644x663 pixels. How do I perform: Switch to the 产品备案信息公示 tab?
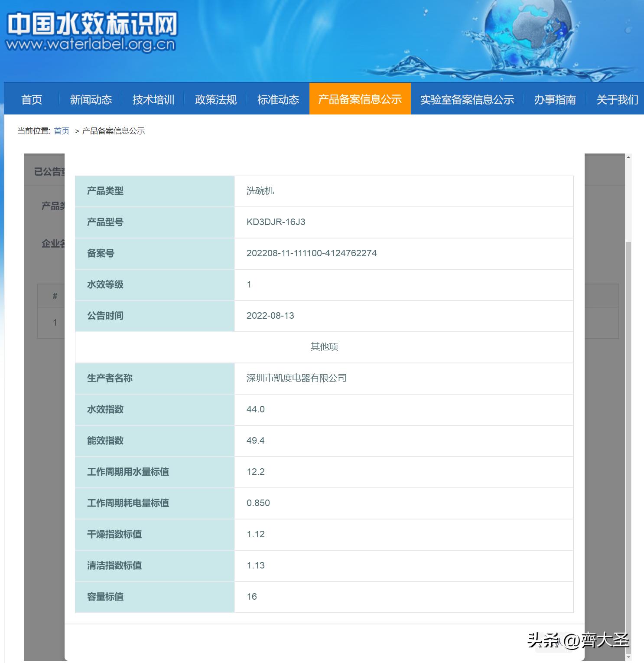tap(360, 100)
